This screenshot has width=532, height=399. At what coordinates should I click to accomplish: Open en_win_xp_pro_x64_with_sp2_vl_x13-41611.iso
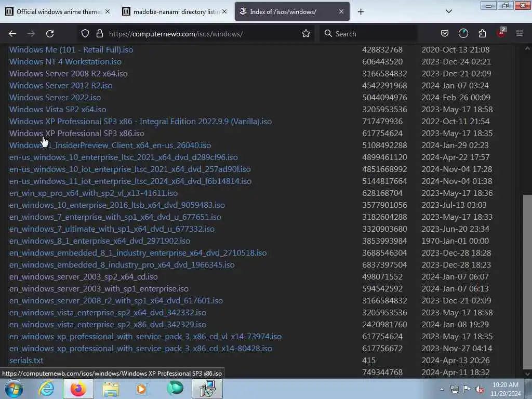tap(94, 193)
